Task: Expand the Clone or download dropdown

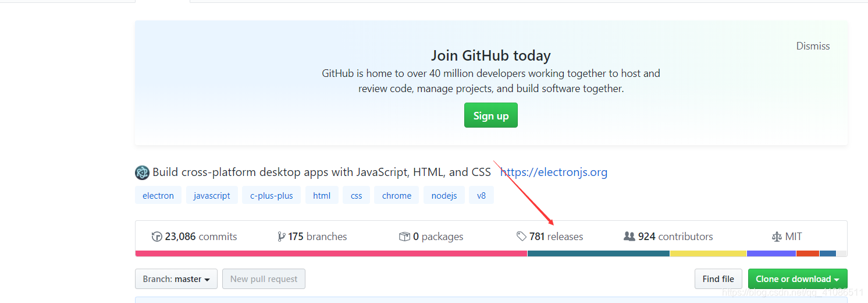Action: pos(798,279)
